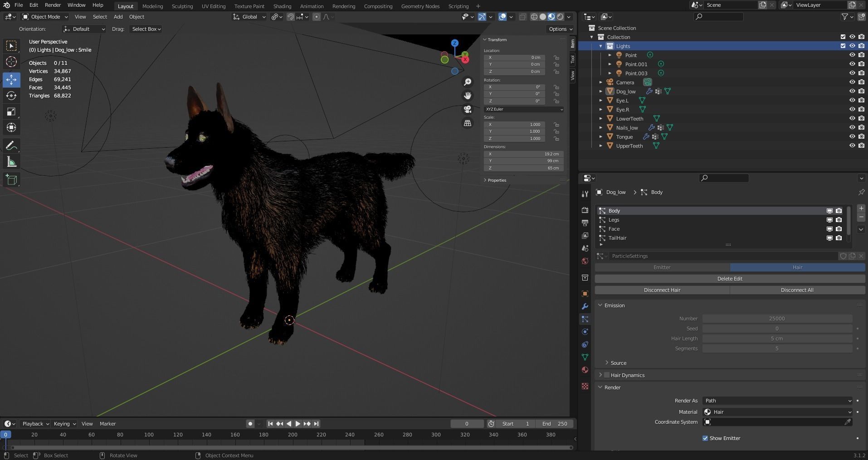This screenshot has width=868, height=460.
Task: Hide the Tongue object in viewport
Action: click(852, 136)
